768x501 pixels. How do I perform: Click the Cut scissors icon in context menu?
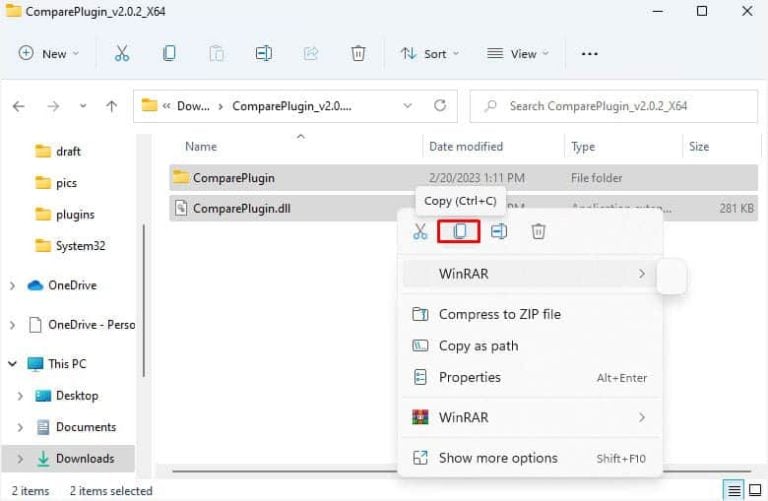point(421,231)
